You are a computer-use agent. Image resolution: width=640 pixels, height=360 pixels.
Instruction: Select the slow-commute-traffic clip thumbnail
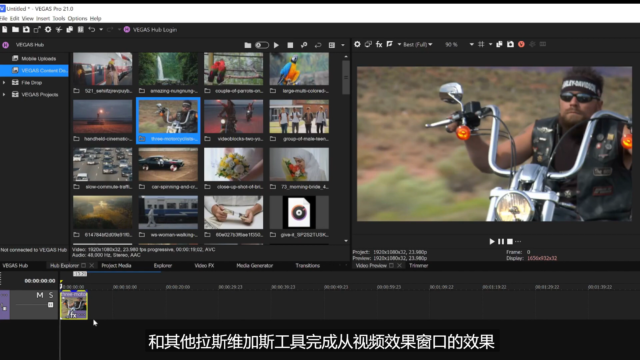point(102,164)
